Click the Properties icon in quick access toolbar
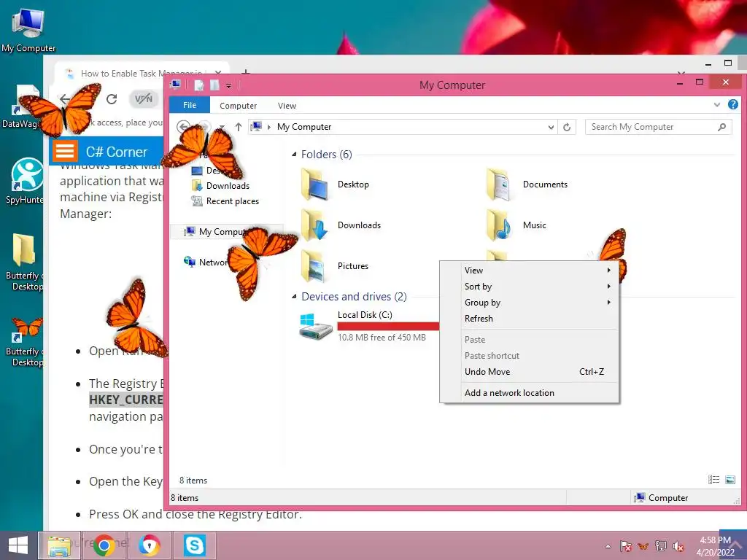 click(x=199, y=85)
